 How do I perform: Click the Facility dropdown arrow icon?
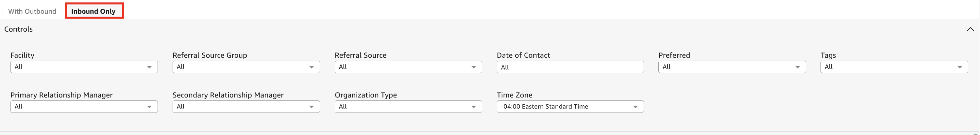[149, 67]
